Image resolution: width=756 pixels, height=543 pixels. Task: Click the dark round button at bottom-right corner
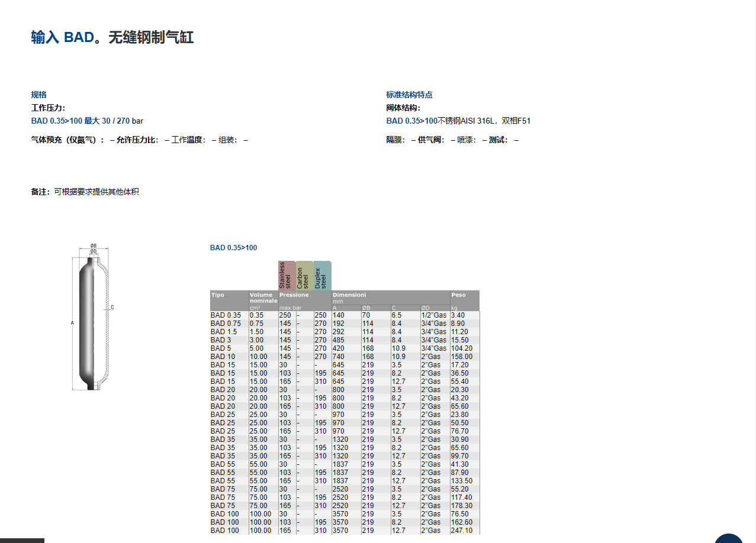pyautogui.click(x=728, y=538)
